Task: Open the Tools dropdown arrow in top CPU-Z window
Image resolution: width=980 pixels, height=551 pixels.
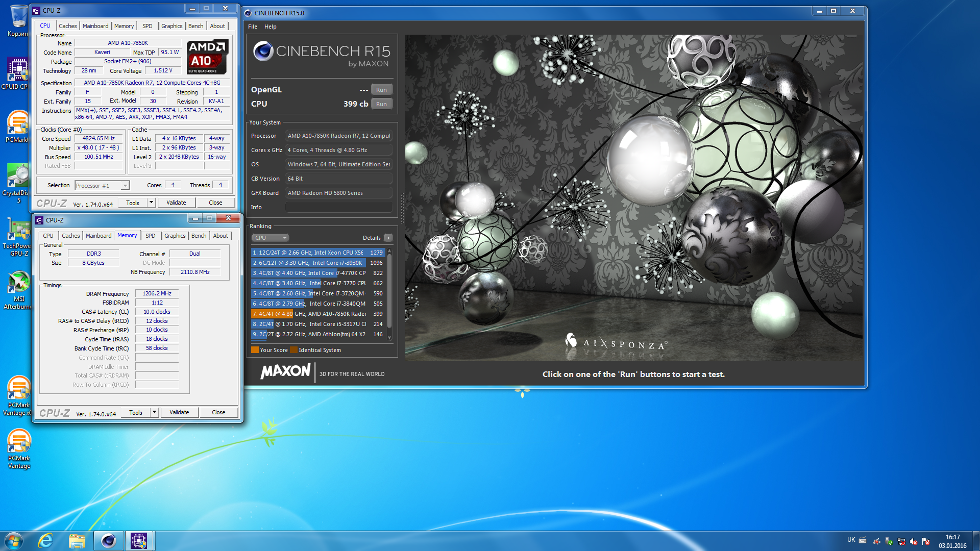Action: coord(151,203)
